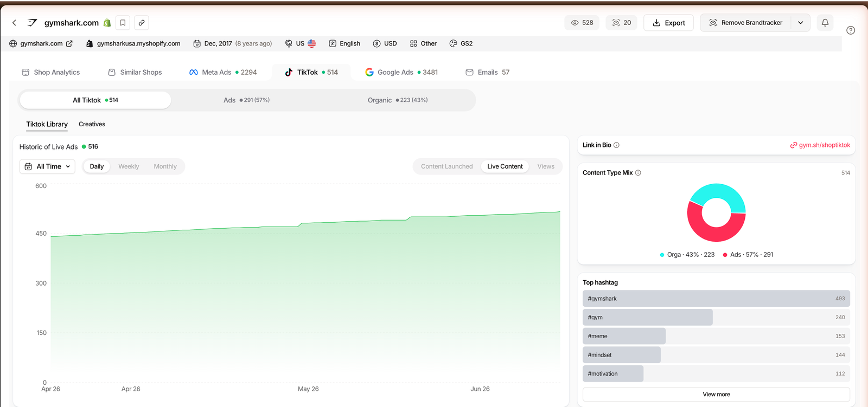Open gym.sh/shoptiktok bio link
Viewport: 868px width, 407px height.
tap(820, 145)
